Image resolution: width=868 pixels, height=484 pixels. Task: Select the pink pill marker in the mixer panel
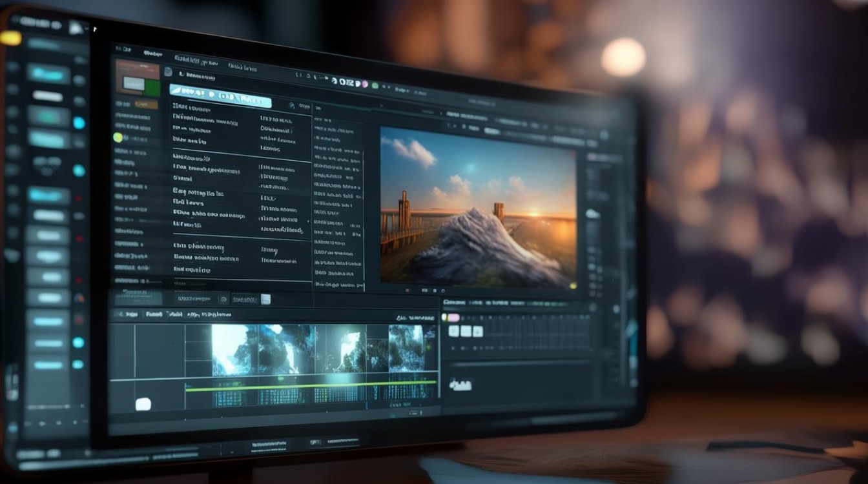pos(453,318)
